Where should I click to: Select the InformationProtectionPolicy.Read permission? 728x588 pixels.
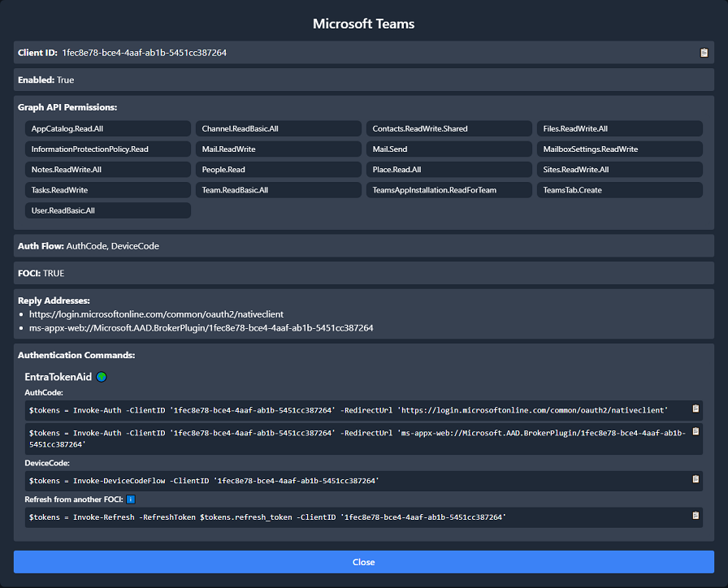click(108, 149)
